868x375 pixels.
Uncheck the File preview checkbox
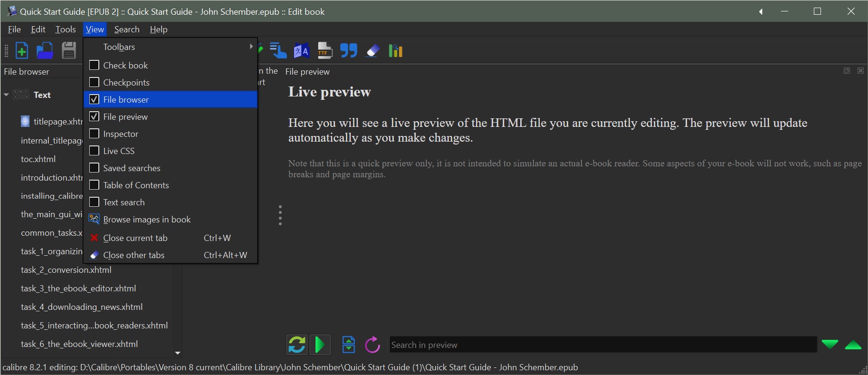click(x=94, y=116)
